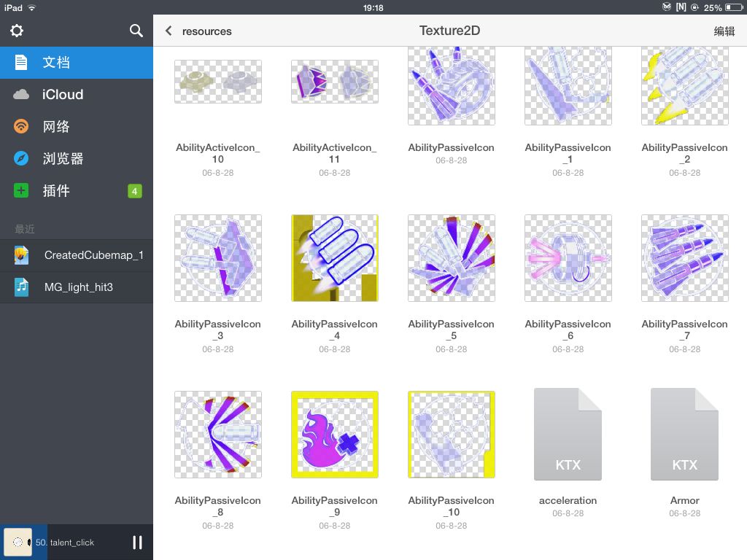
Task: Open the now-playing track 50. talent_click
Action: point(65,542)
